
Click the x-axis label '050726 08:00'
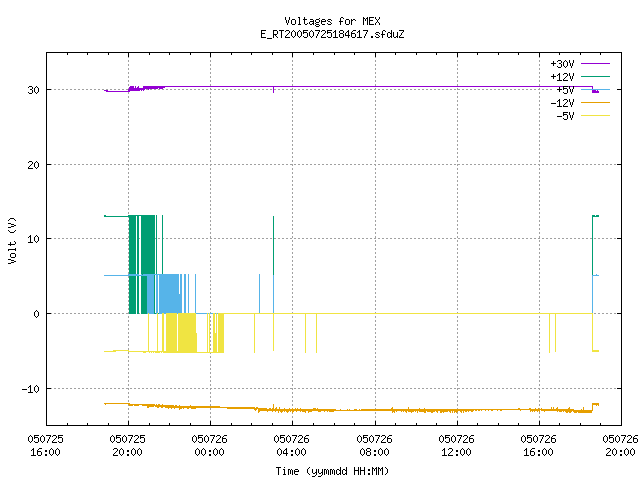click(374, 446)
